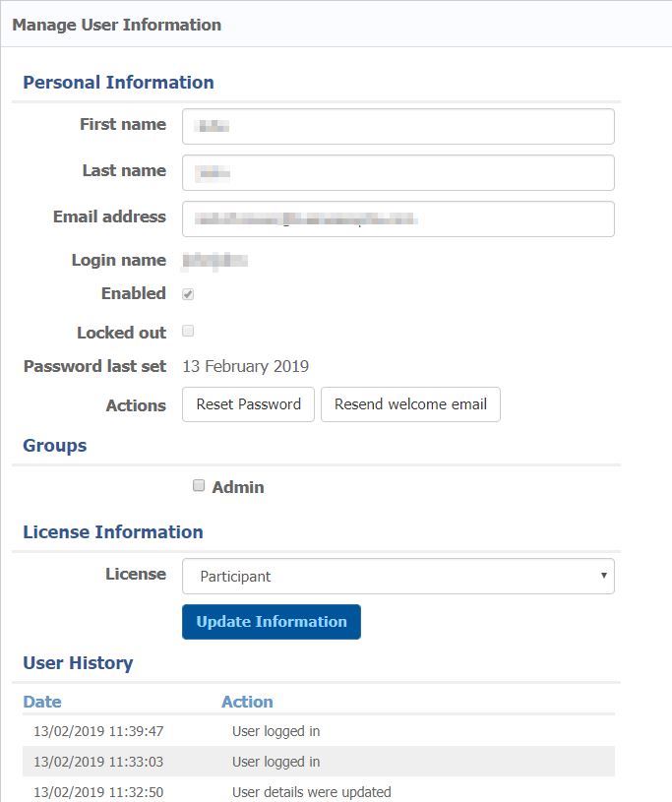Toggle the Admin group membership

[x=198, y=486]
